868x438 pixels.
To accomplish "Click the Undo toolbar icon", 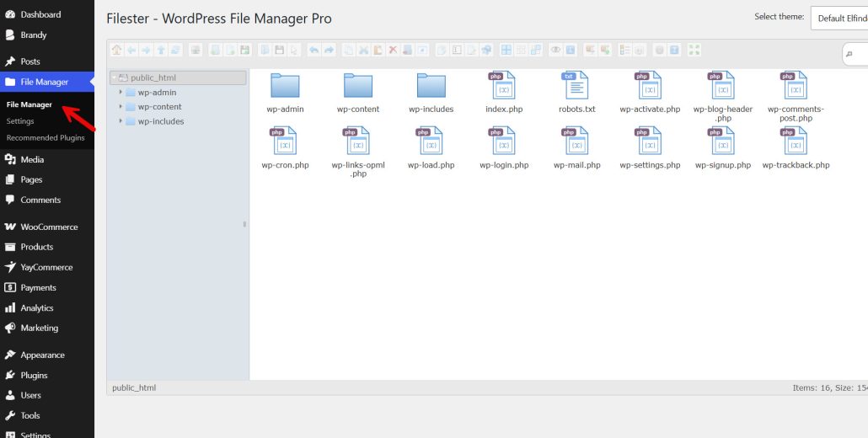I will tap(313, 50).
